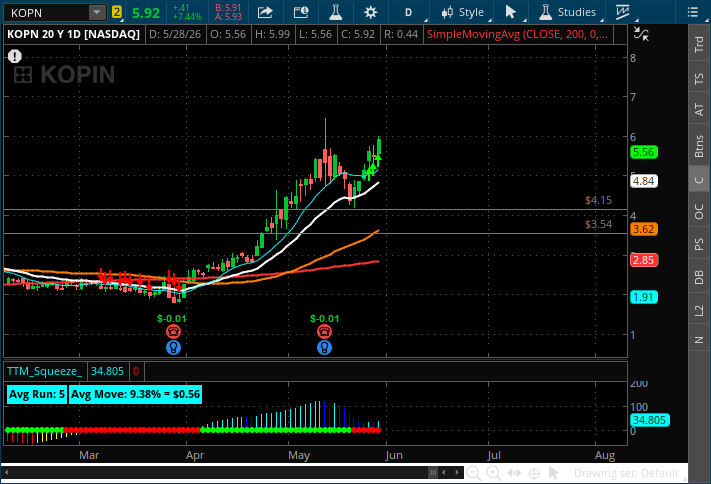
Task: Select the pointer drawing tool in toolbar
Action: (510, 12)
